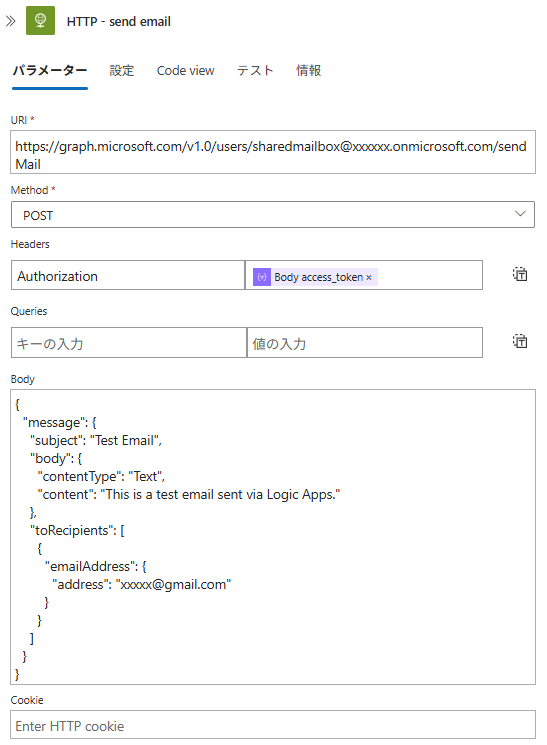Click the green HTTP action icon

tap(40, 20)
